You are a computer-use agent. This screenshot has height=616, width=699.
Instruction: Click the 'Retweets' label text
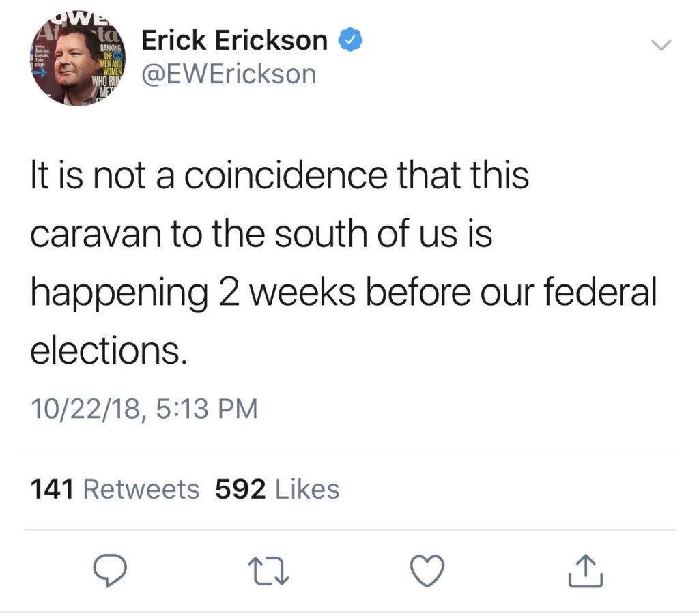tap(141, 489)
